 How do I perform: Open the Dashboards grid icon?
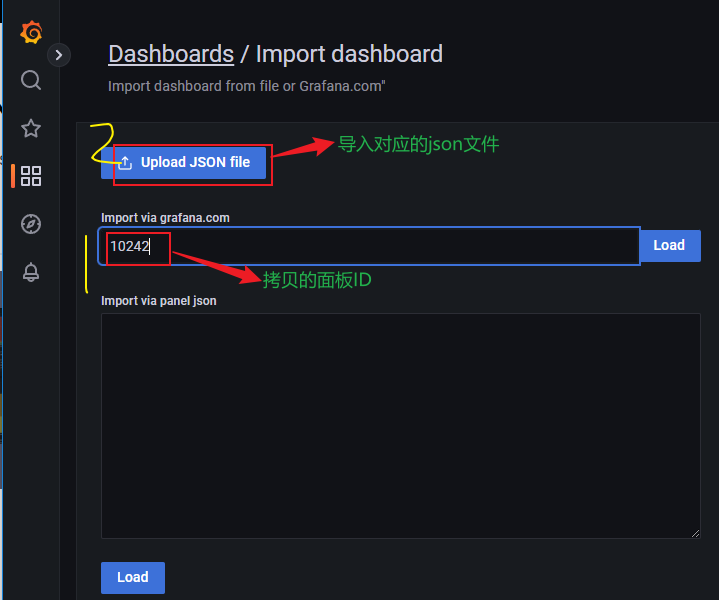(x=31, y=176)
